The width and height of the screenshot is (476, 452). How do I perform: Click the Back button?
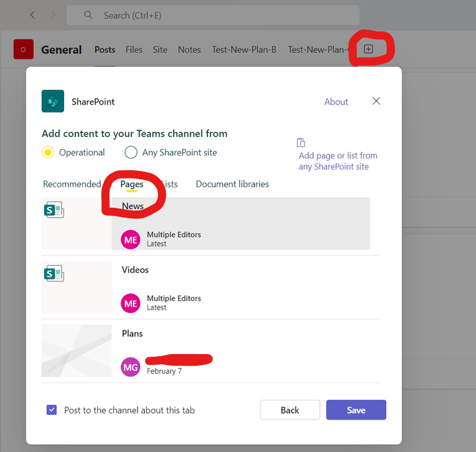tap(290, 410)
